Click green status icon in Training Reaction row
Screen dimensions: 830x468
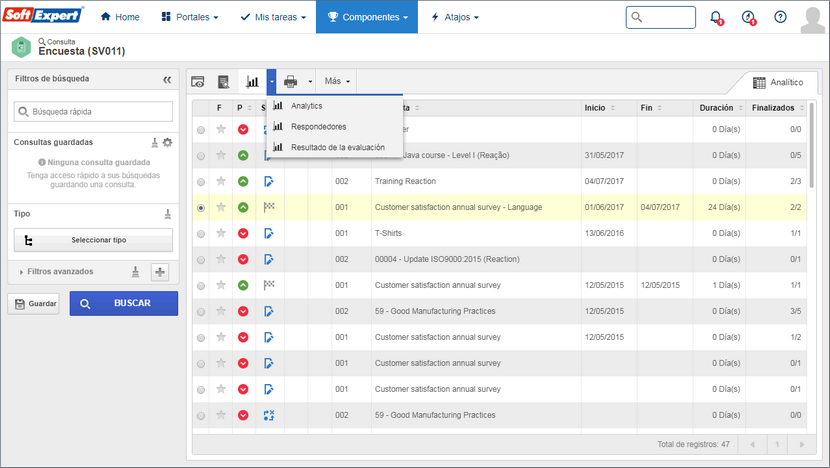[x=243, y=182]
